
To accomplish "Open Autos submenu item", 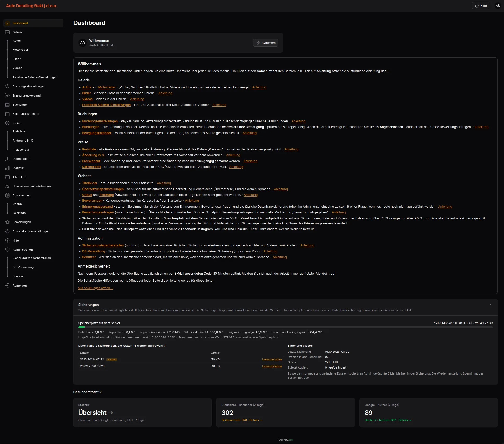I will 16,41.
